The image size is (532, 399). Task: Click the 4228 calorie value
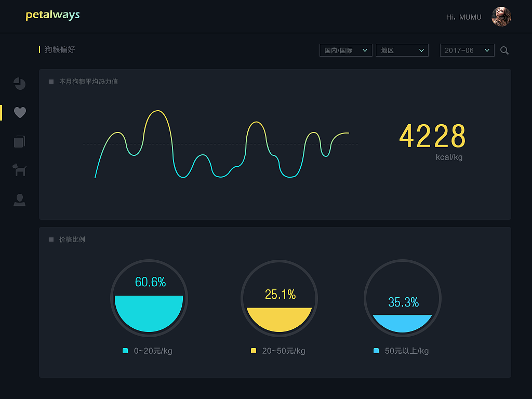pyautogui.click(x=432, y=136)
